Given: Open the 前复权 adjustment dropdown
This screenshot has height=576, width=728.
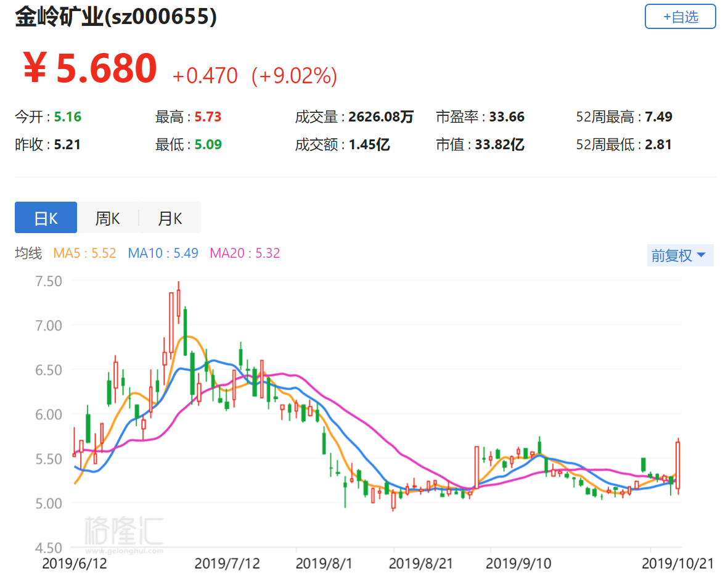Looking at the screenshot, I should click(680, 255).
